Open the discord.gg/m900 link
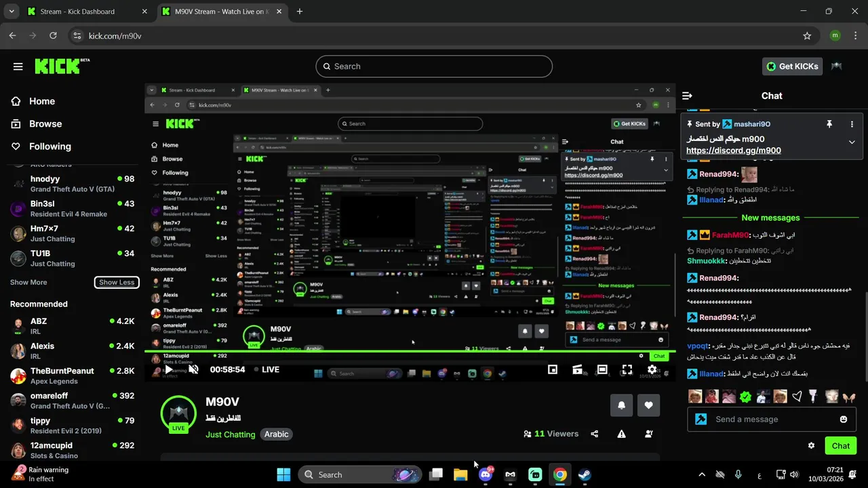868x488 pixels. pos(733,150)
